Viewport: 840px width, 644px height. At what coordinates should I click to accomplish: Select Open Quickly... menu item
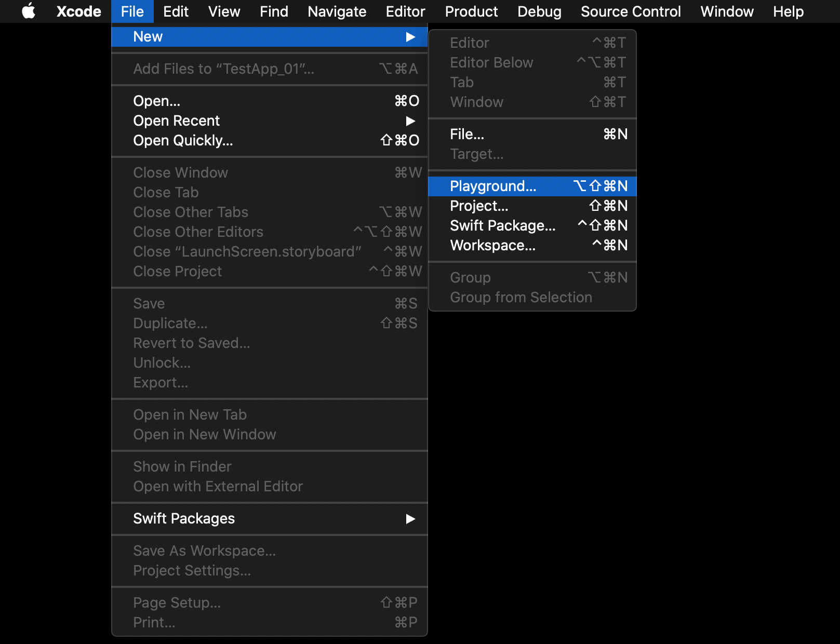coord(270,140)
